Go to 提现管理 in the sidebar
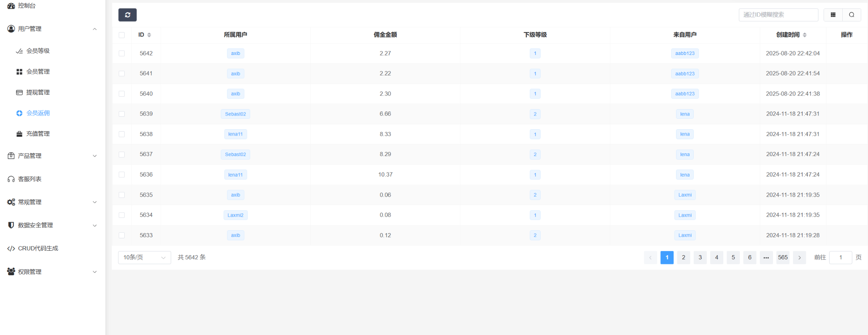This screenshot has width=868, height=335. click(x=38, y=92)
